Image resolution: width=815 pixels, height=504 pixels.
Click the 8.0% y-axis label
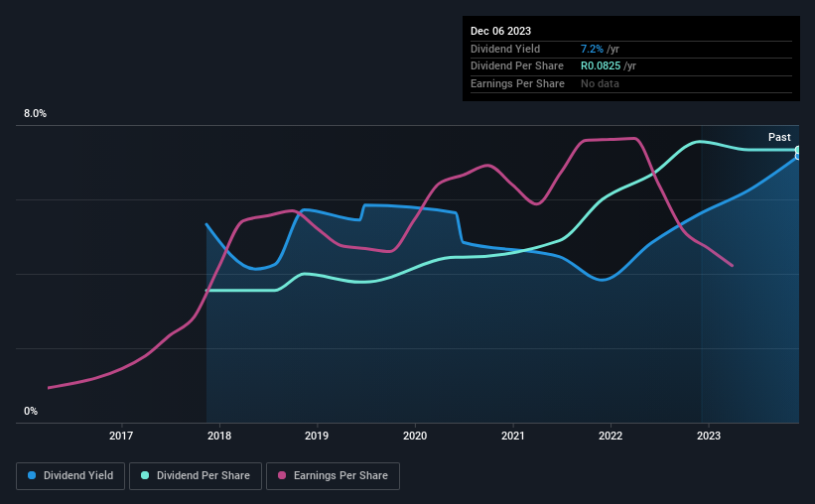(36, 114)
